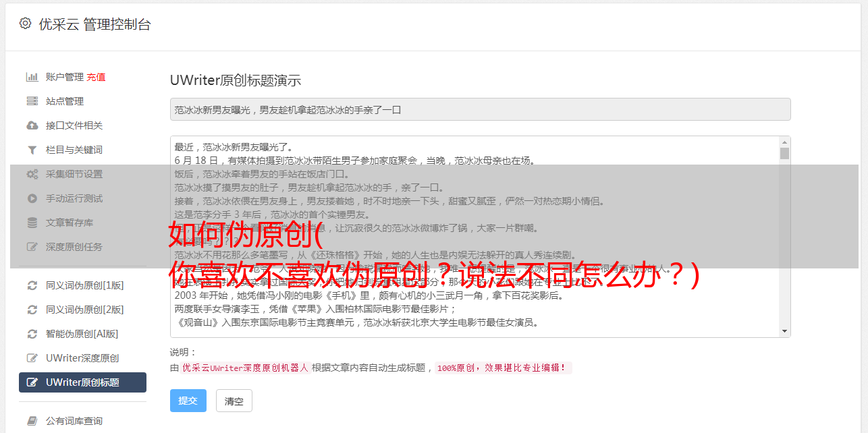Click the '说明：' label
This screenshot has height=433, width=868.
point(184,352)
